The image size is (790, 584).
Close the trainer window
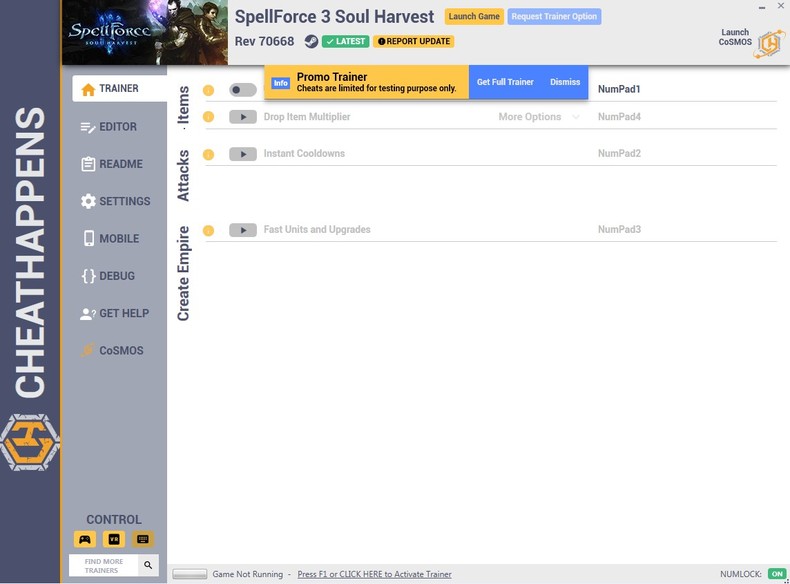pos(780,6)
